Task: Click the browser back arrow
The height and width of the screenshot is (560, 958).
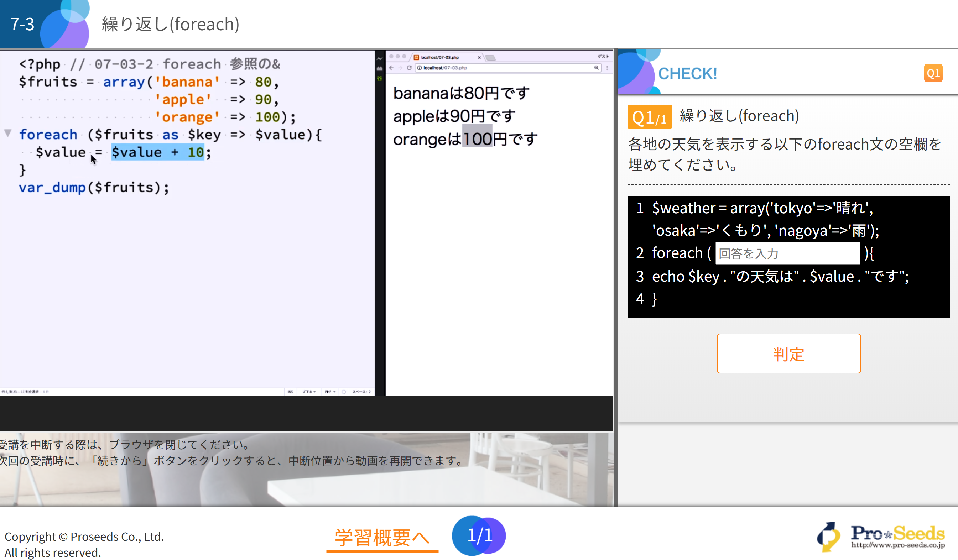Action: click(391, 68)
